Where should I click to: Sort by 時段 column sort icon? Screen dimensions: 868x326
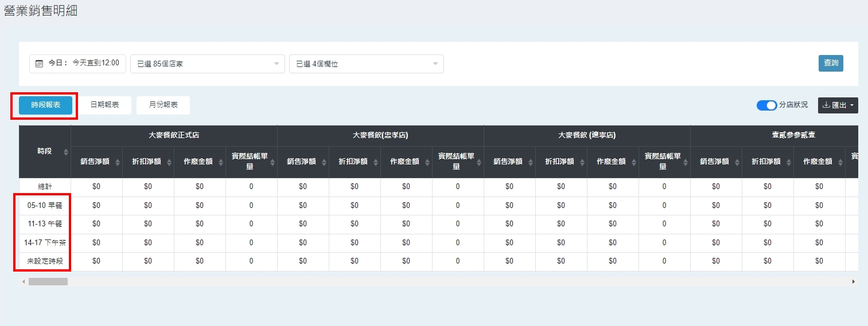click(x=66, y=152)
